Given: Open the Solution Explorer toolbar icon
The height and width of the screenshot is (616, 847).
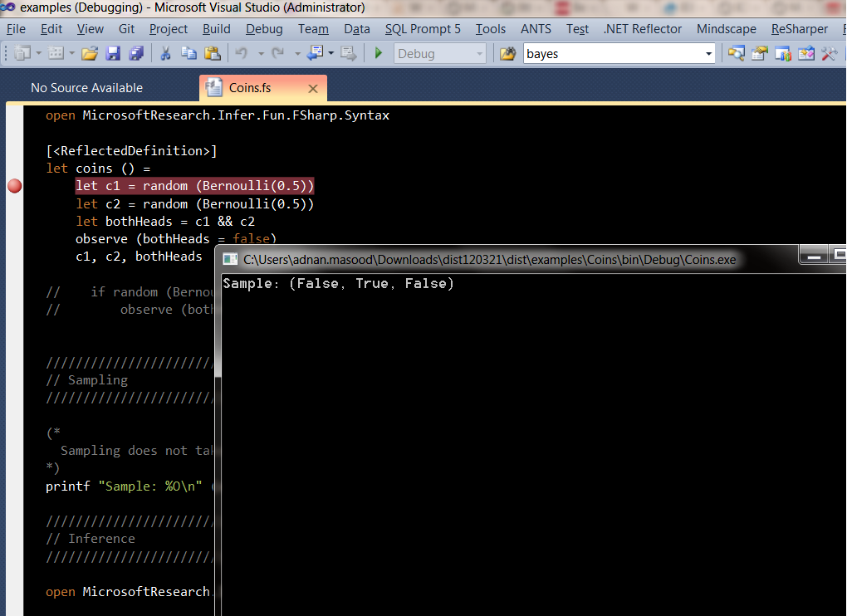Looking at the screenshot, I should coord(736,53).
